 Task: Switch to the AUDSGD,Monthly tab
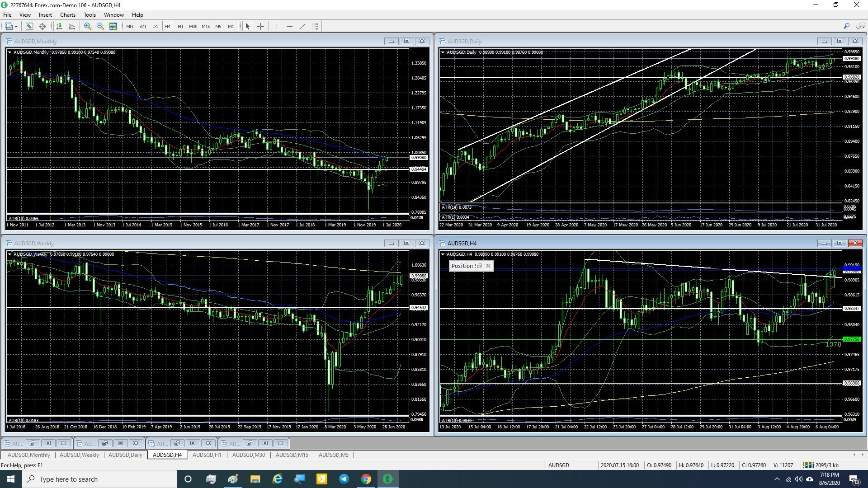tap(29, 455)
